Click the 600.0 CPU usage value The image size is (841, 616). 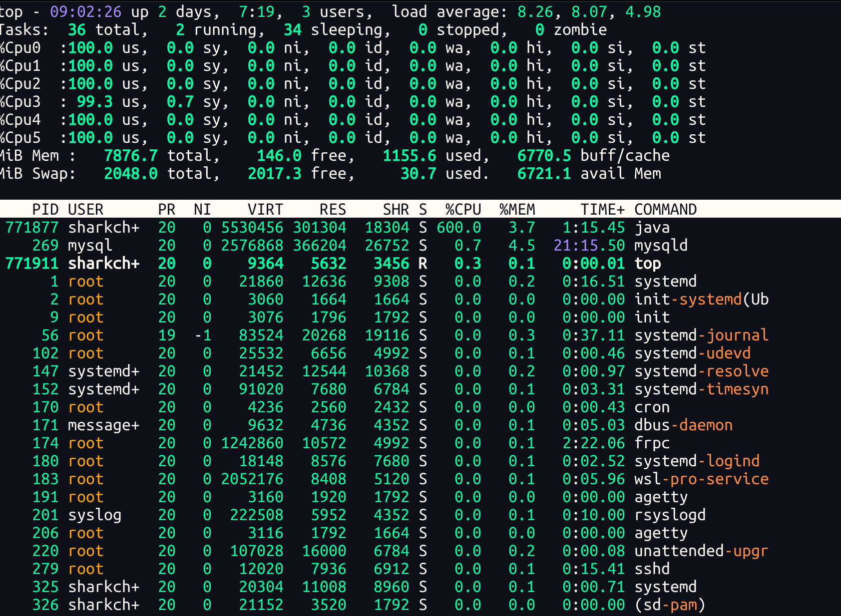pyautogui.click(x=458, y=228)
